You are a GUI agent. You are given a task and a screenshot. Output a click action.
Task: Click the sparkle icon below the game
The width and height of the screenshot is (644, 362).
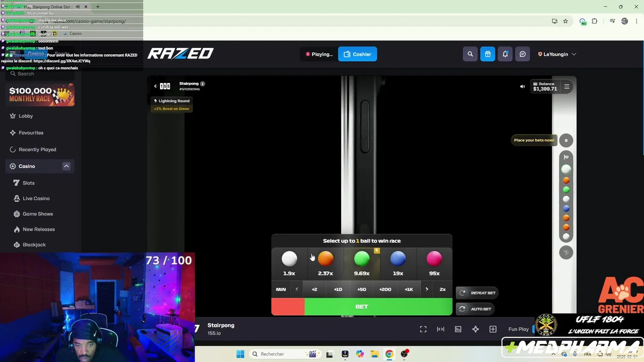(475, 329)
